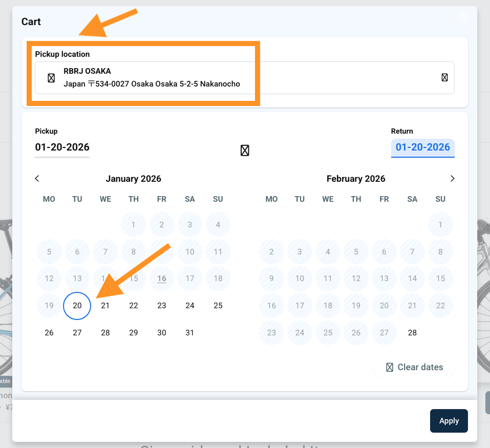The image size is (490, 448).
Task: Select January 27 in the calendar
Action: tap(77, 333)
